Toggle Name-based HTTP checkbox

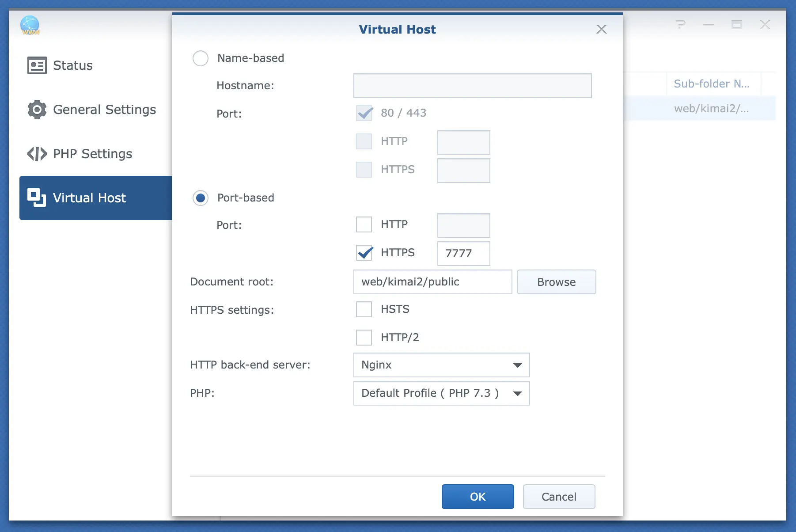364,141
